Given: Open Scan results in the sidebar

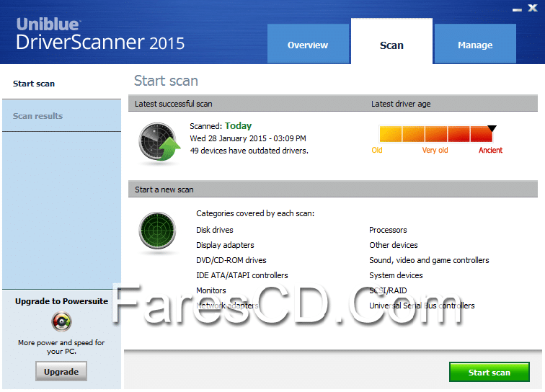Looking at the screenshot, I should (x=61, y=116).
